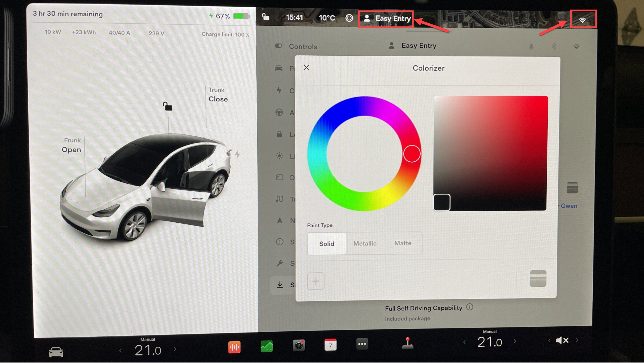Viewport: 644px width, 363px height.
Task: Increase driver temperature with right chevron
Action: pyautogui.click(x=175, y=349)
